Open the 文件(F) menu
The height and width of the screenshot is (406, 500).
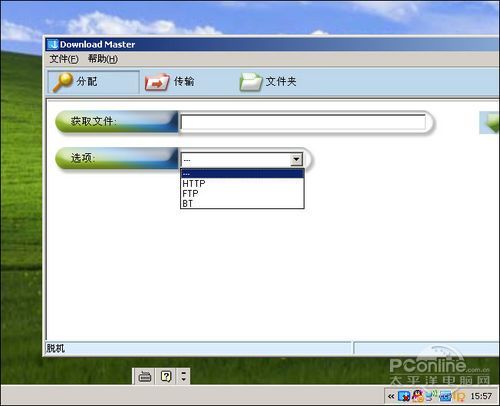pos(64,59)
